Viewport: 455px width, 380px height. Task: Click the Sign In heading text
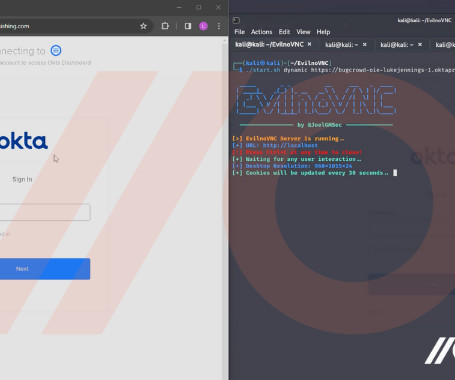[x=22, y=179]
